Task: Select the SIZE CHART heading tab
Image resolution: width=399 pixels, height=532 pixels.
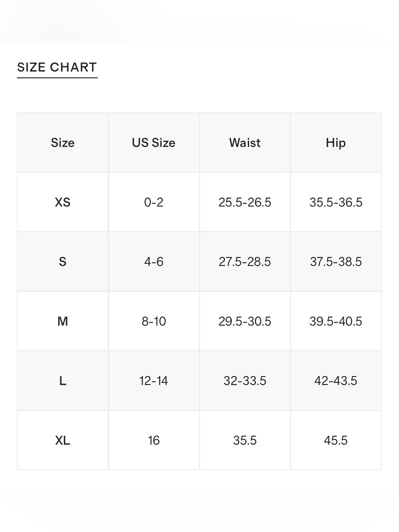Action: pyautogui.click(x=57, y=67)
